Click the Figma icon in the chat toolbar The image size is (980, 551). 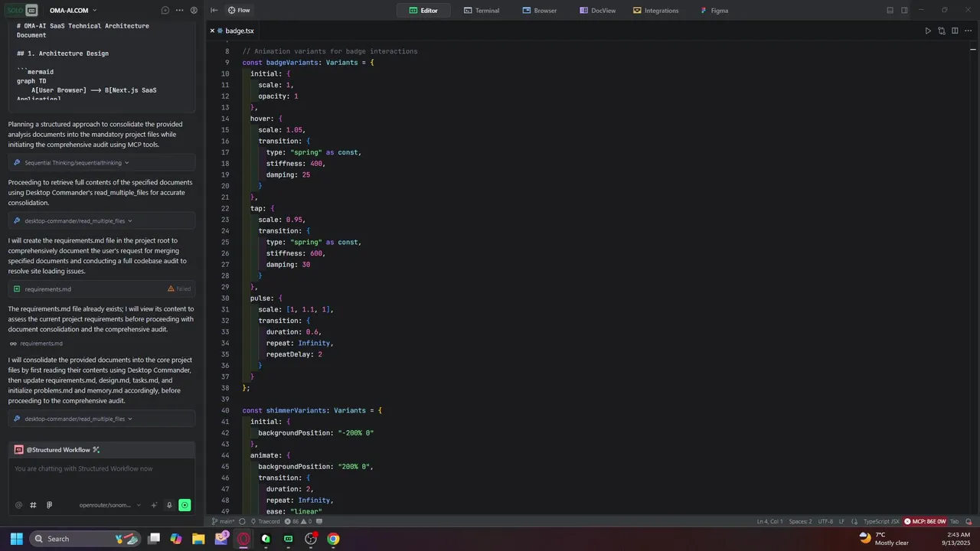point(49,505)
